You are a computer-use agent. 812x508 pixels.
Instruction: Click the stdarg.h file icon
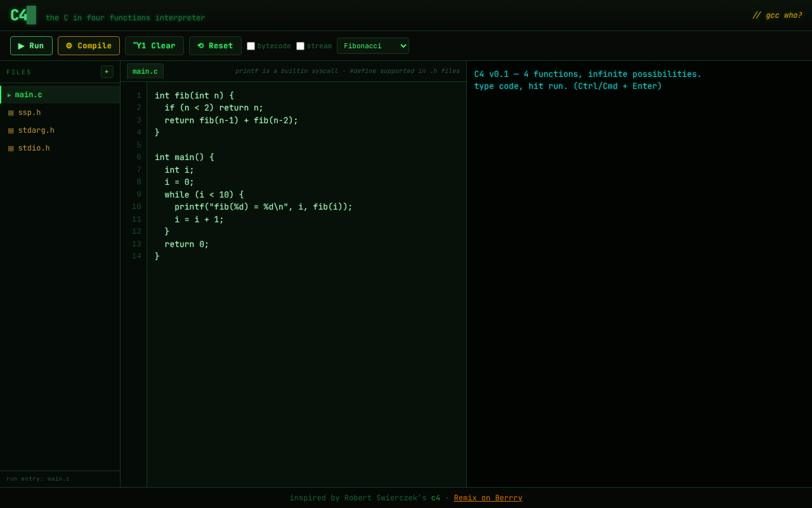[11, 131]
